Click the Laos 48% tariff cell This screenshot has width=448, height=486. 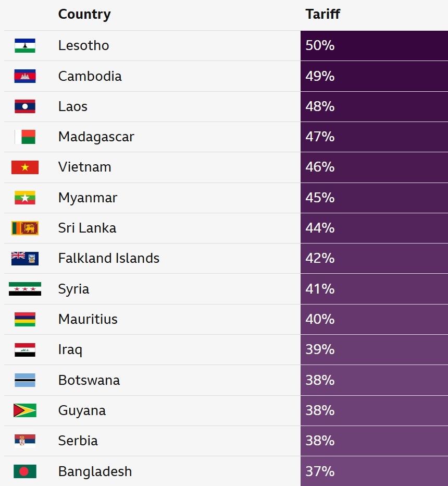point(374,106)
